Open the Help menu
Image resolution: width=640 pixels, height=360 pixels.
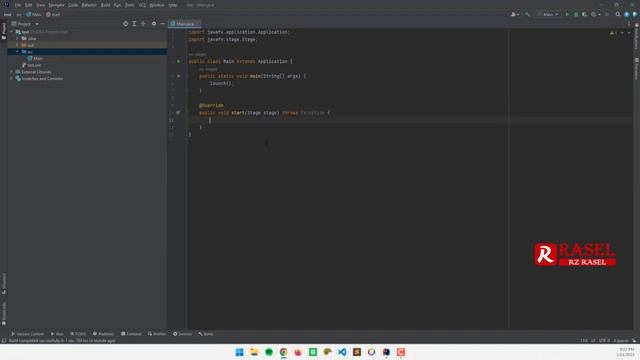point(173,5)
